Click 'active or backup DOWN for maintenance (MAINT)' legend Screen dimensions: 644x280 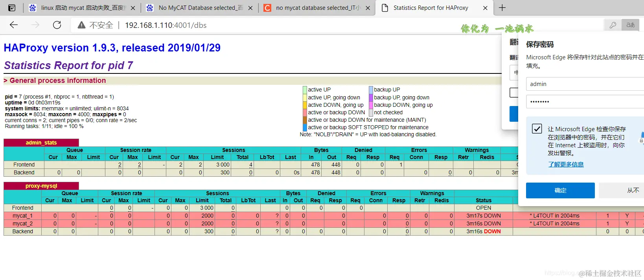(367, 120)
